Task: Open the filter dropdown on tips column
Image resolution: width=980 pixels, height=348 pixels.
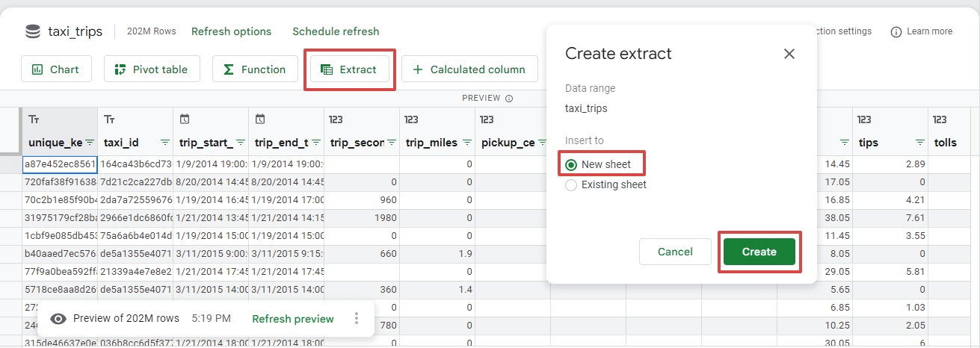Action: pos(920,143)
